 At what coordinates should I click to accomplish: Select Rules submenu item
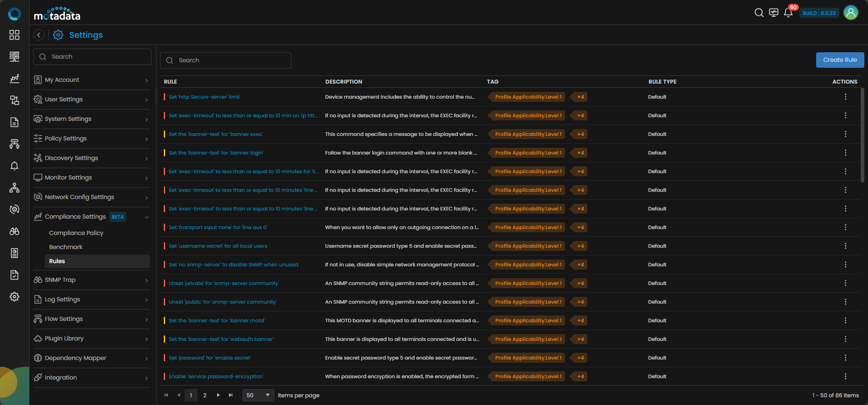click(97, 261)
